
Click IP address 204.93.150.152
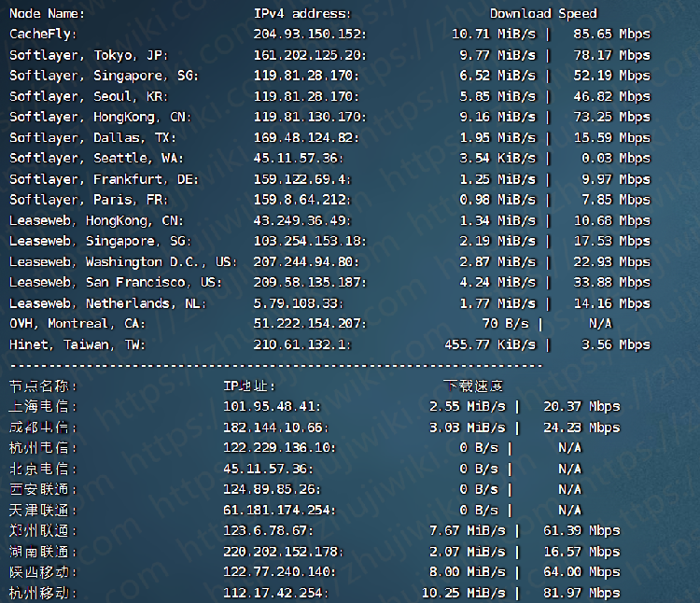(x=310, y=34)
